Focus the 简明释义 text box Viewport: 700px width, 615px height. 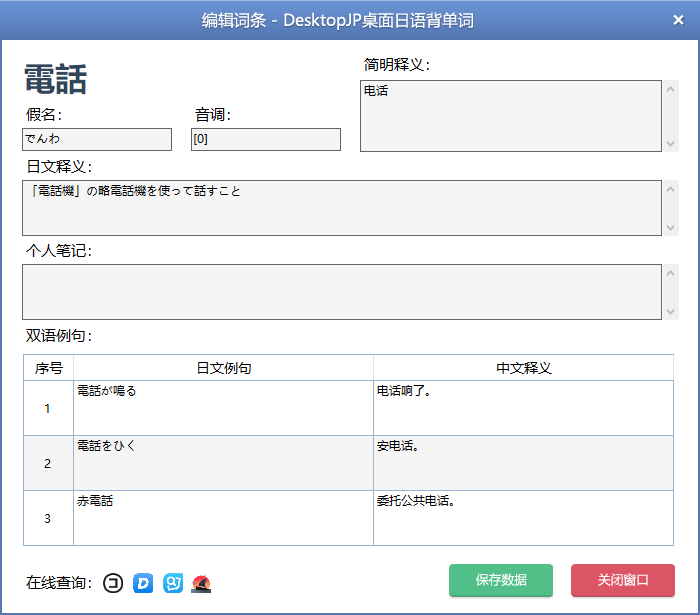click(x=510, y=116)
